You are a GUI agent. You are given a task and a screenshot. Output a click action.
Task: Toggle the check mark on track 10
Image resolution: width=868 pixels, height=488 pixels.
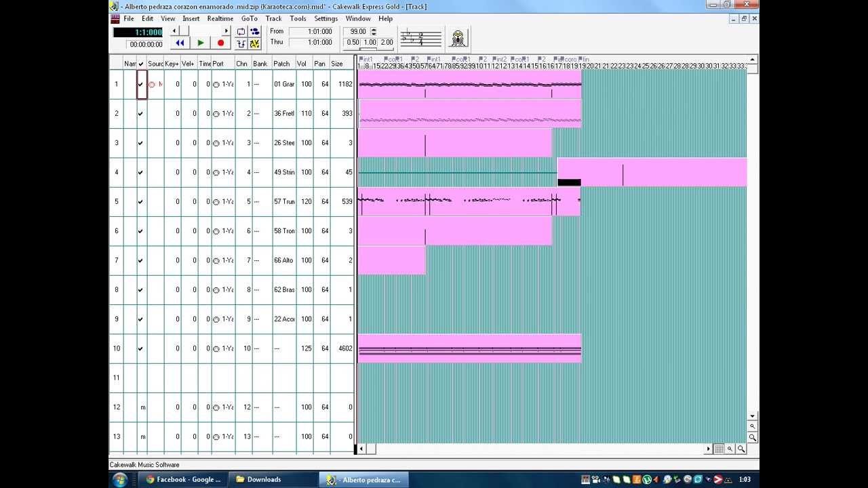click(141, 348)
